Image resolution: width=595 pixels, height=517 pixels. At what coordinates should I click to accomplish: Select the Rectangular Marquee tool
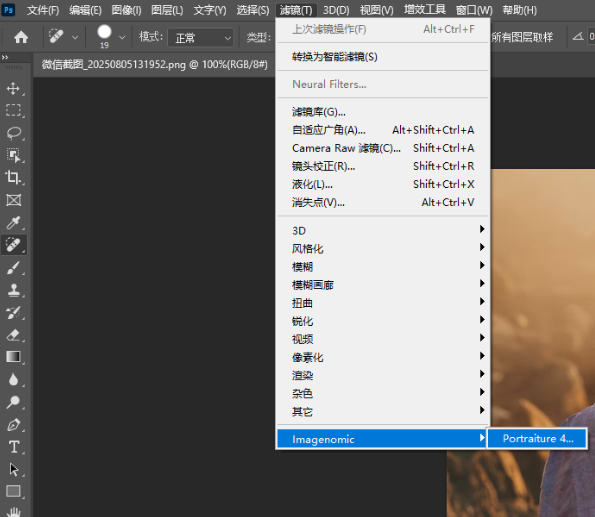click(13, 110)
